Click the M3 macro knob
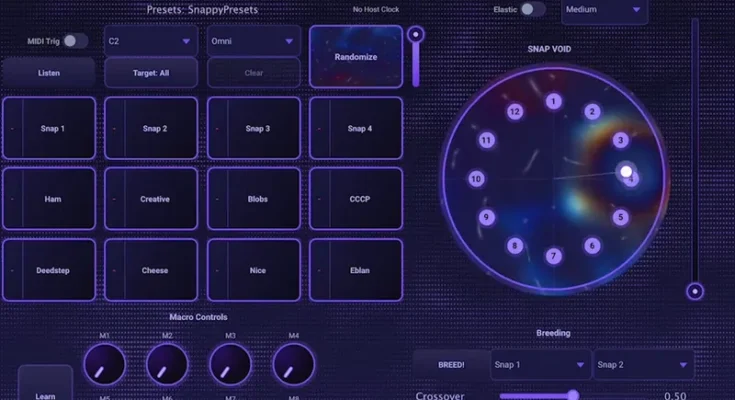This screenshot has width=735, height=400. pyautogui.click(x=231, y=365)
